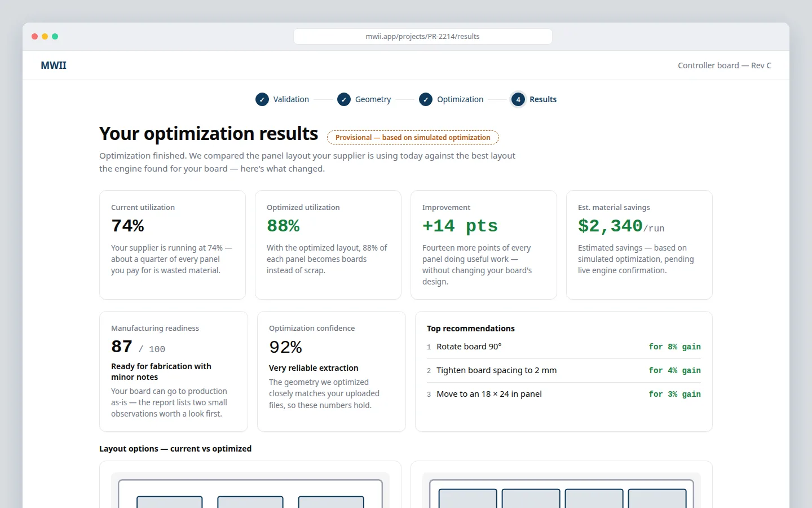
Task: Click the browser address bar URL
Action: point(423,36)
